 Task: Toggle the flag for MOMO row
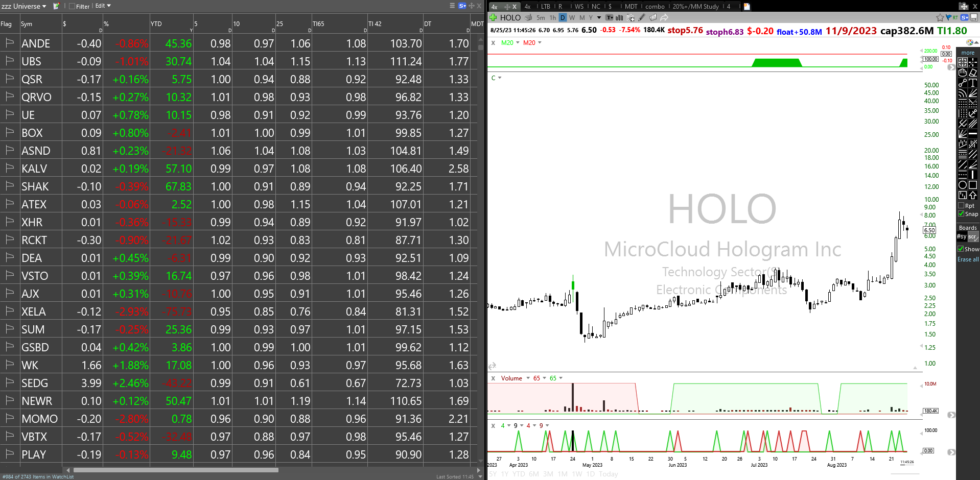tap(10, 418)
